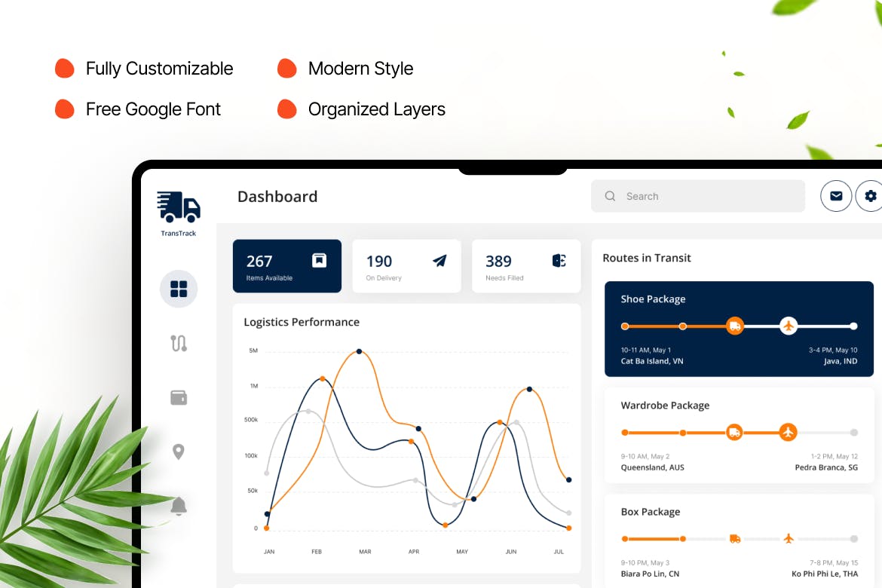Screen dimensions: 882x588
Task: Click the MAR peak point on chart
Action: pos(359,351)
